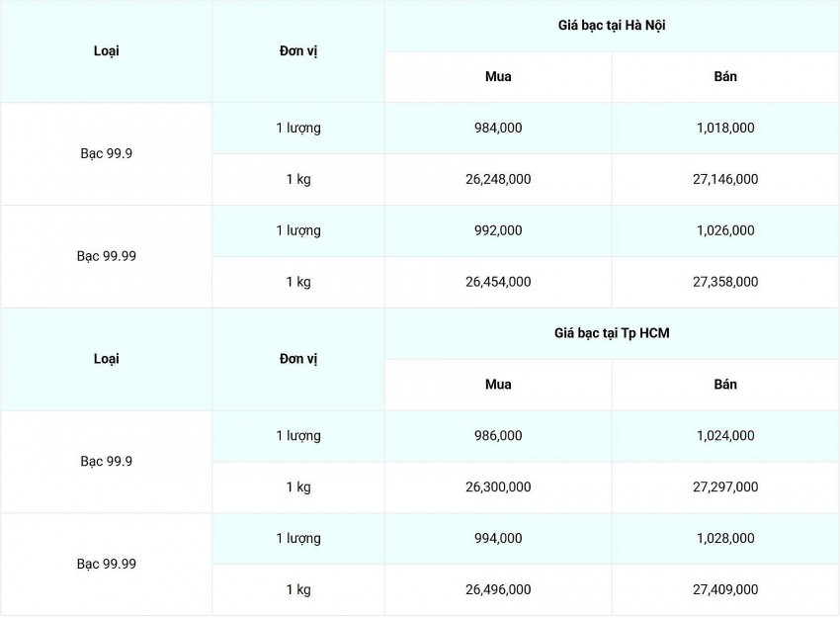The width and height of the screenshot is (840, 618).
Task: Click 'Mua' column header under Hà Nội
Action: click(x=498, y=77)
